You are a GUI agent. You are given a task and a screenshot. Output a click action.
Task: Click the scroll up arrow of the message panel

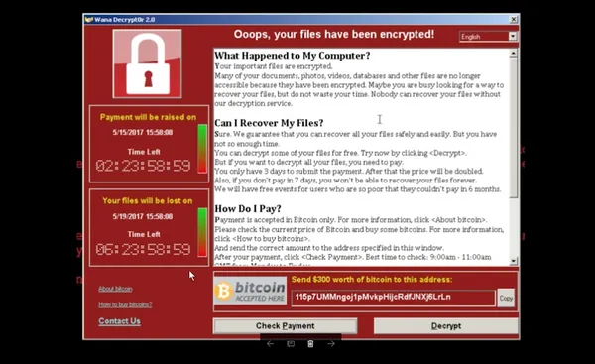(x=514, y=54)
